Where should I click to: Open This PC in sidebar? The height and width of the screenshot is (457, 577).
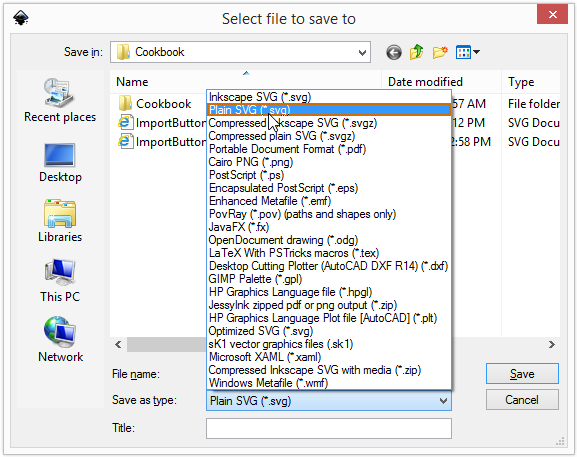tap(60, 281)
